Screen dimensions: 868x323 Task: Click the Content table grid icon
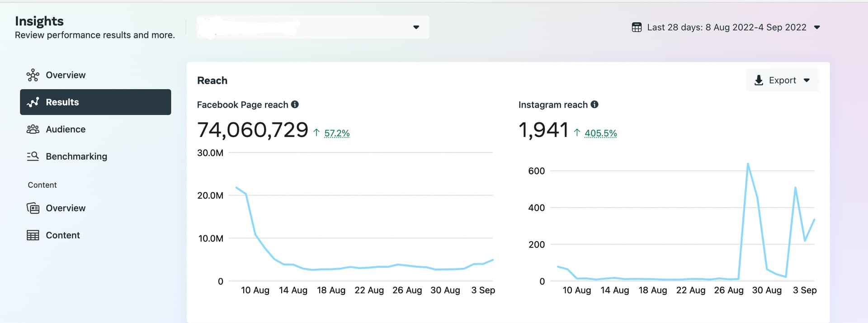tap(33, 235)
